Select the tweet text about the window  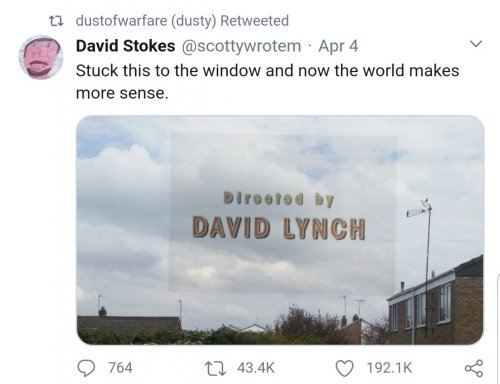[267, 82]
